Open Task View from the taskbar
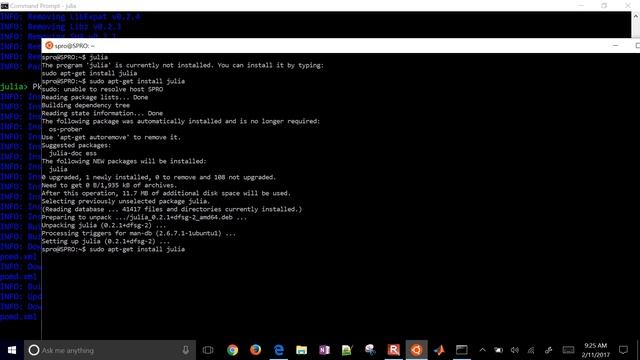This screenshot has height=360, width=640. pyautogui.click(x=208, y=350)
